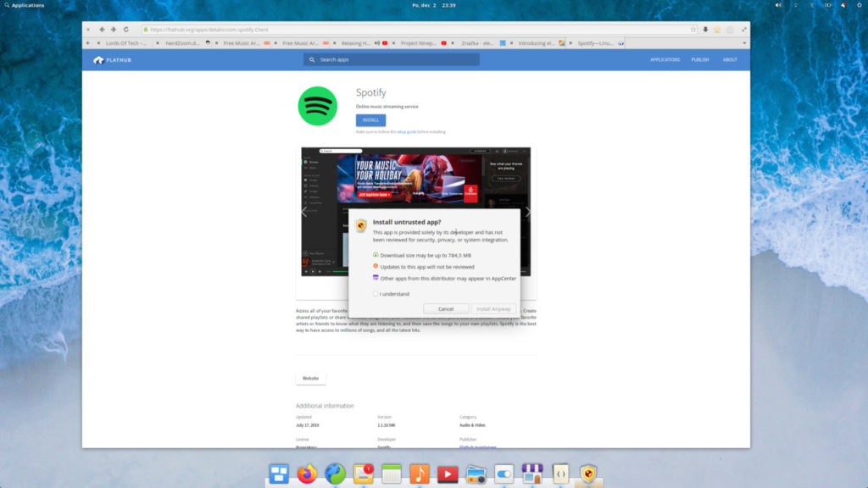Click the Website button
868x488 pixels.
tap(310, 379)
